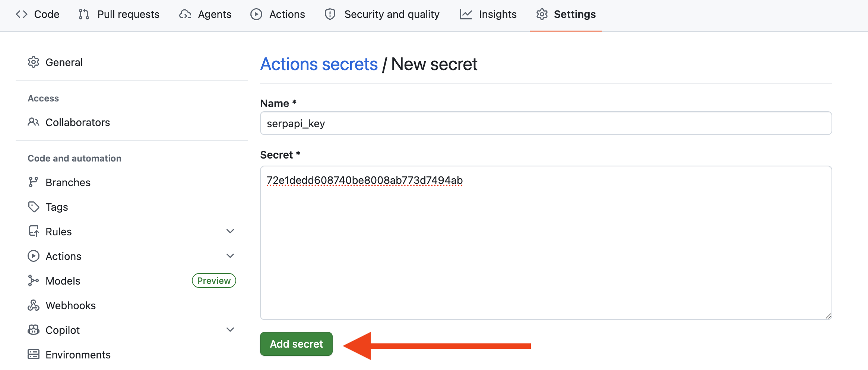
Task: Click the General settings gear icon
Action: click(33, 62)
